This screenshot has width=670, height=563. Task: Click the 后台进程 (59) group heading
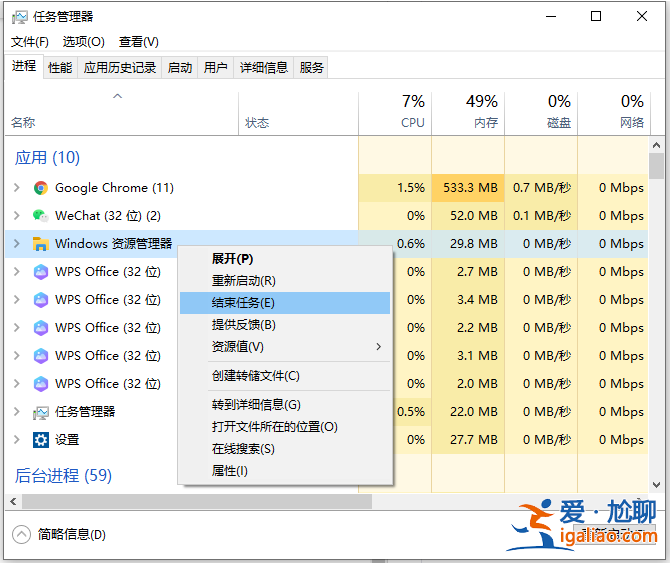pyautogui.click(x=63, y=475)
